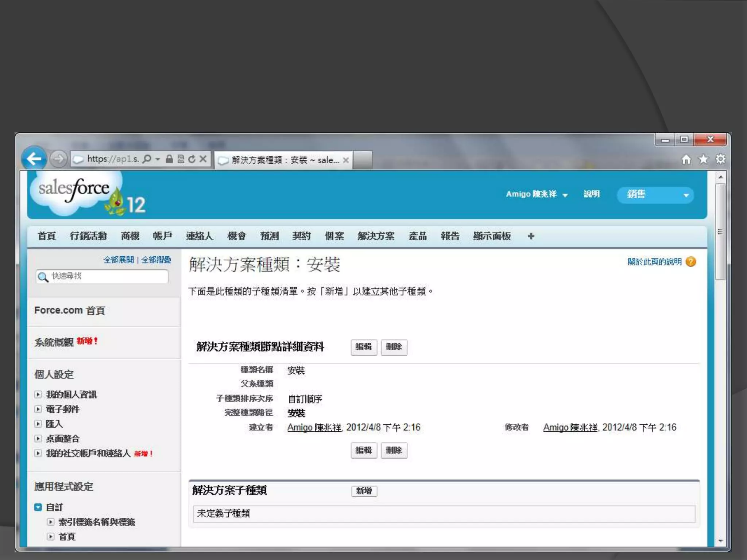Open browser settings gear icon
The height and width of the screenshot is (560, 747).
[720, 159]
